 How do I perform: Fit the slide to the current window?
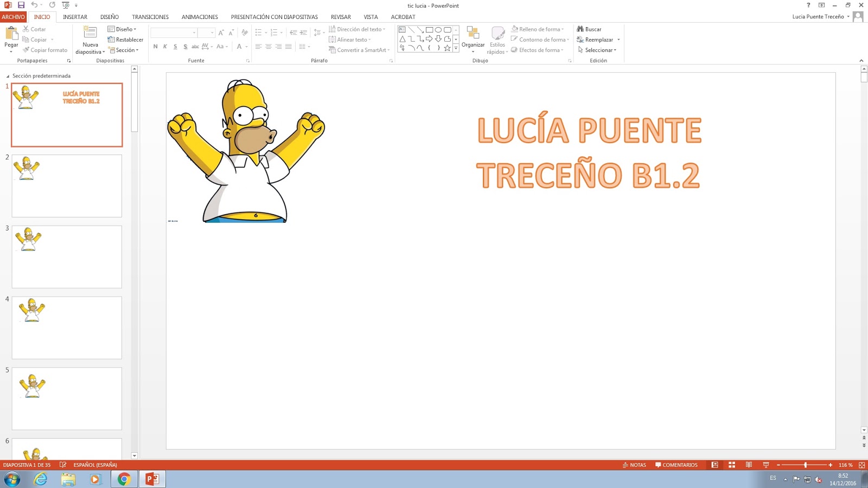pos(861,465)
